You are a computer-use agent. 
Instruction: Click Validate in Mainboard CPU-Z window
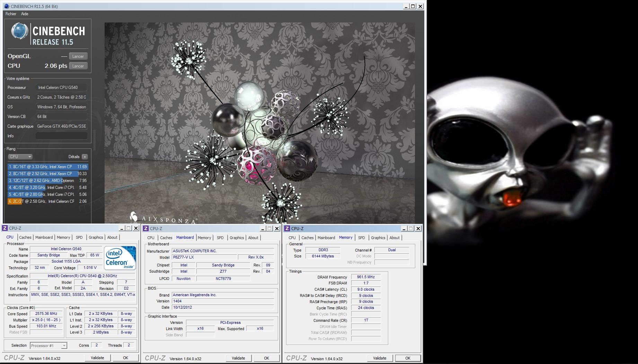[238, 358]
